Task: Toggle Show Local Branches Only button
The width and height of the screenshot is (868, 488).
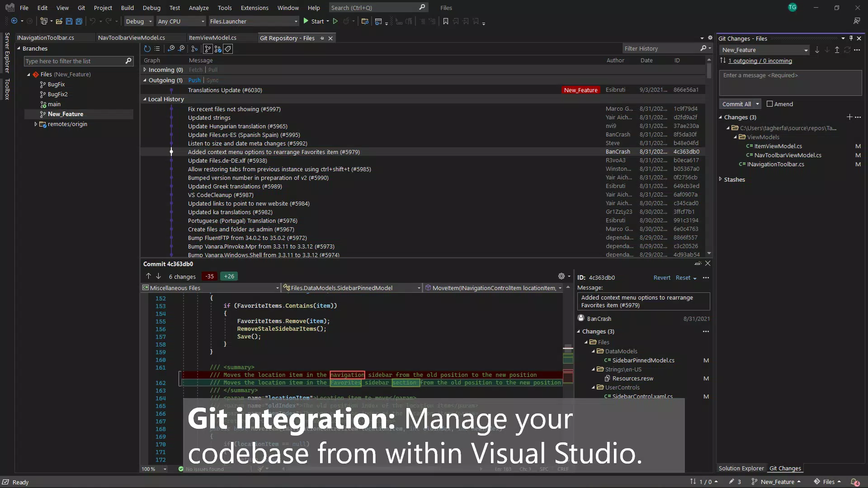Action: click(208, 49)
